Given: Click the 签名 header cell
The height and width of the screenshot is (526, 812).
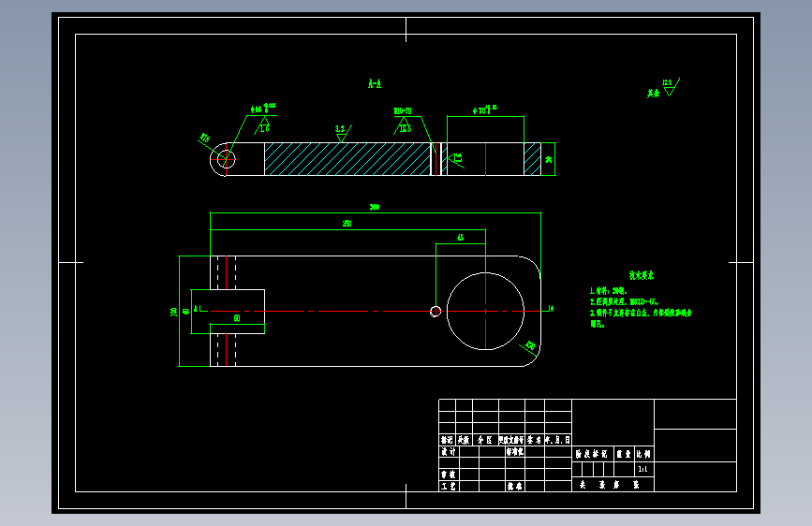Looking at the screenshot, I should [x=535, y=440].
